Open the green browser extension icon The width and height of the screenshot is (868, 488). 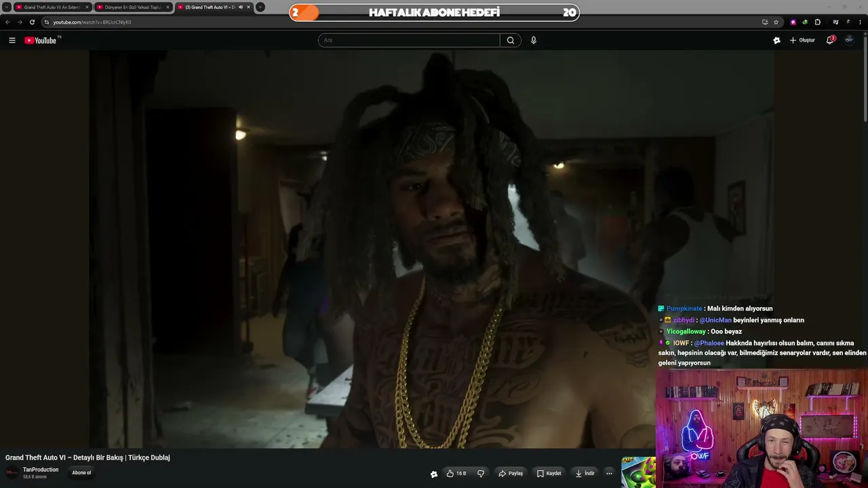(x=805, y=22)
